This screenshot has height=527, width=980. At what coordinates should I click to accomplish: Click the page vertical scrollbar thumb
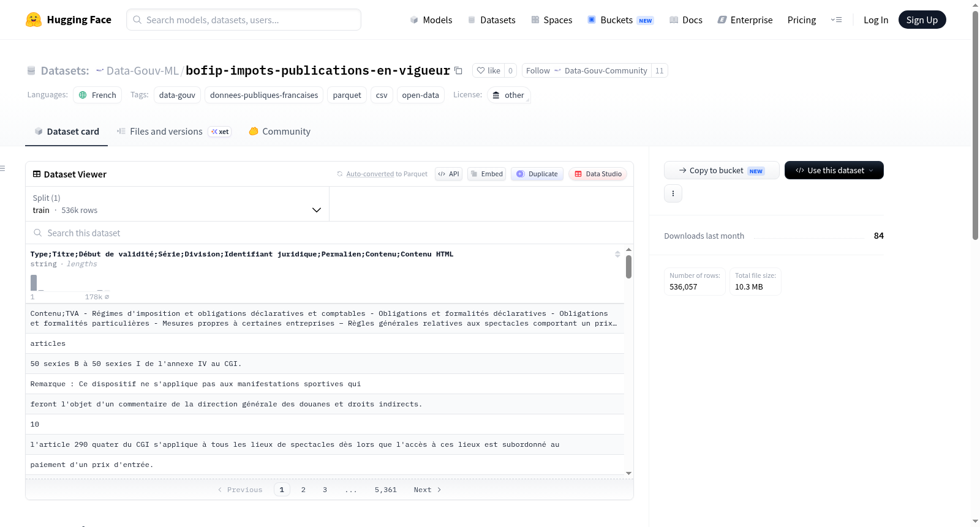point(975,125)
